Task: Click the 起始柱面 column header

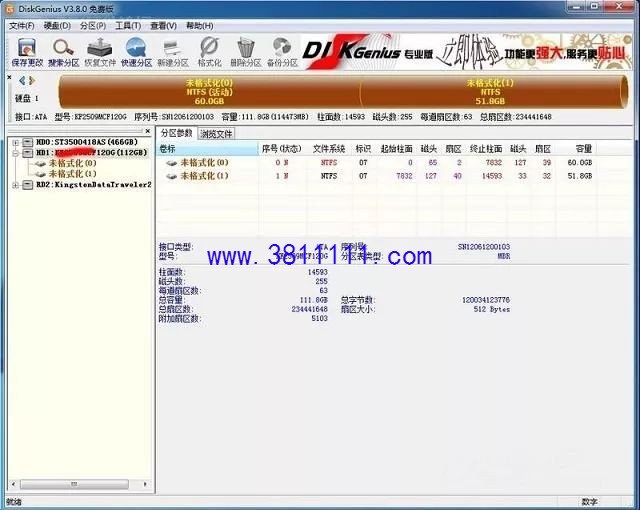Action: pos(396,149)
